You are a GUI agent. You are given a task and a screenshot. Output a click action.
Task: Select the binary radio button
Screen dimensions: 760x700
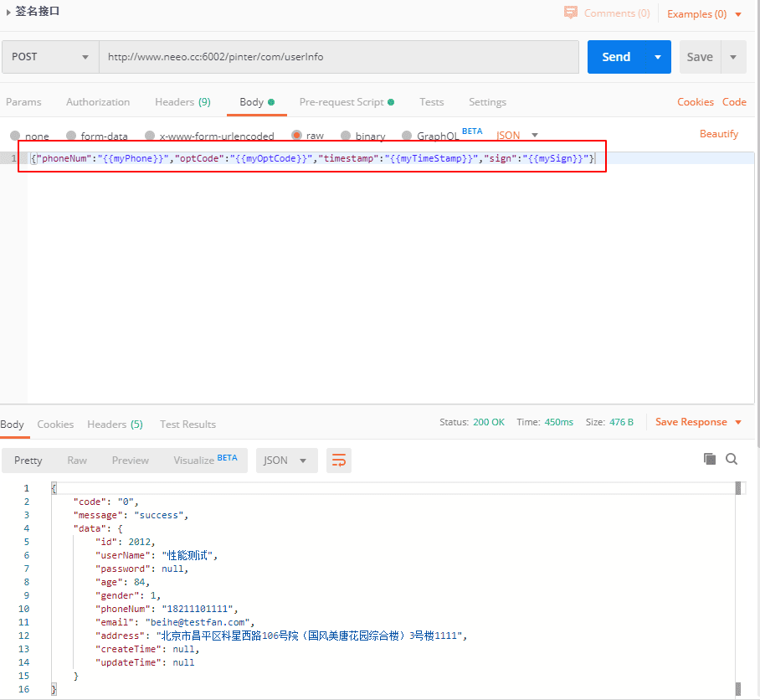346,136
